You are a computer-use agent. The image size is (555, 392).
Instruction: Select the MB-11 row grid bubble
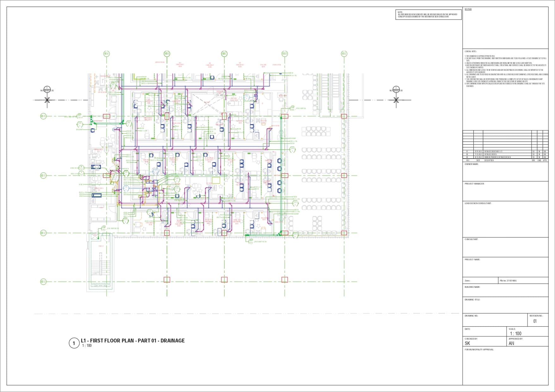coord(43,176)
